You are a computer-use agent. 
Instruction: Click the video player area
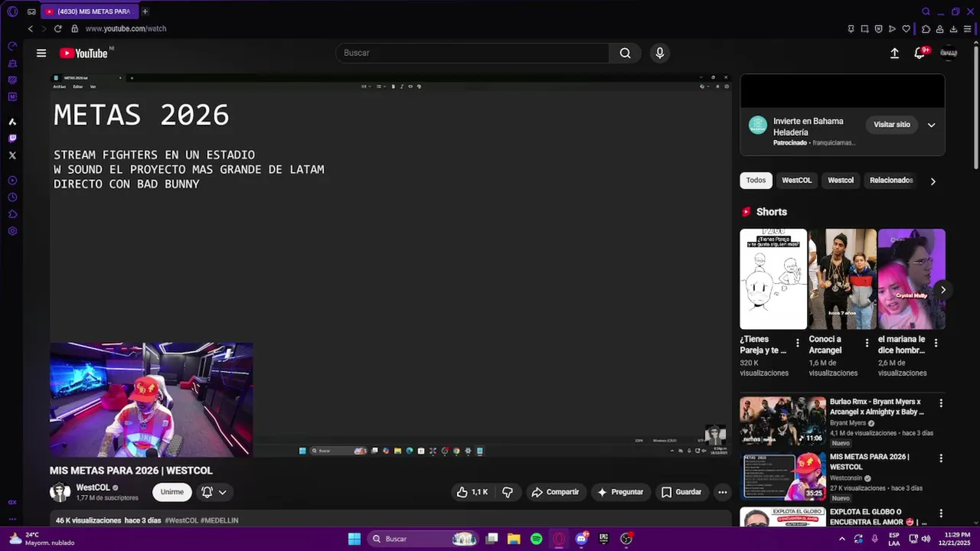pos(390,266)
